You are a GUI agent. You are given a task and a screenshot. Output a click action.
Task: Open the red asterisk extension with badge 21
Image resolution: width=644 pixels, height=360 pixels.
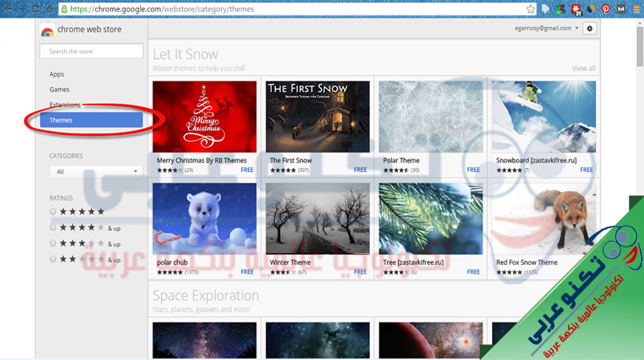(575, 9)
